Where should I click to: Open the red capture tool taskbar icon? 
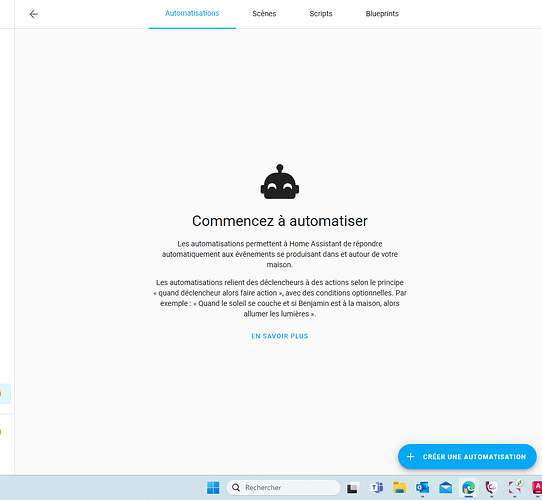[515, 488]
